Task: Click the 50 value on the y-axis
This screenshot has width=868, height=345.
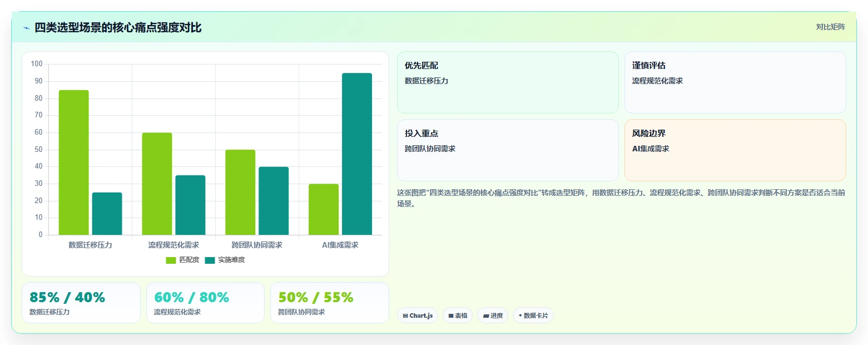Action: point(38,150)
